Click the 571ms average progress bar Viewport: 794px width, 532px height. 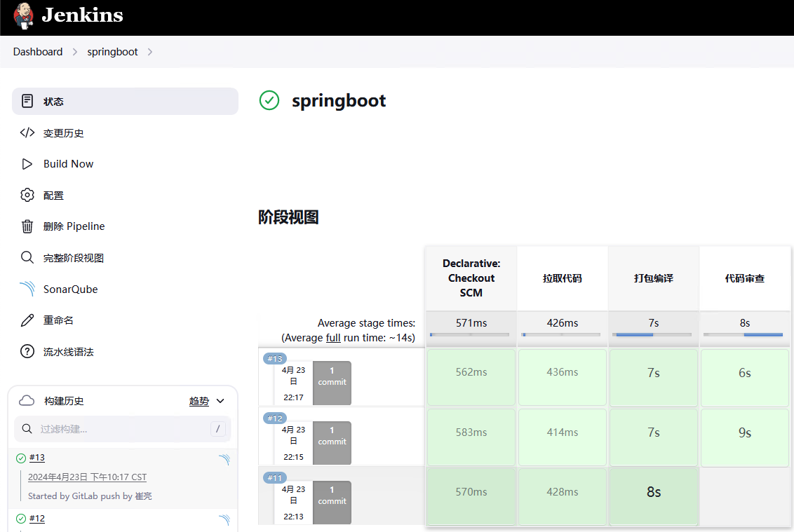tap(469, 334)
